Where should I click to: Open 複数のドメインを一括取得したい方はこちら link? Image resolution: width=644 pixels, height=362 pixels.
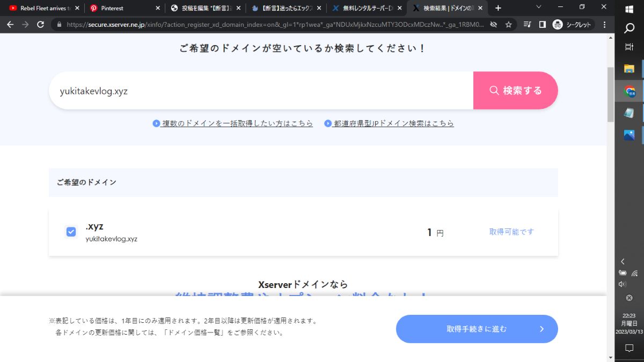[x=233, y=123]
